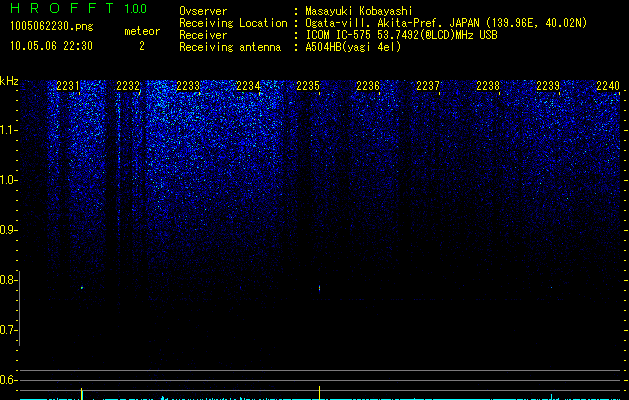Click the 0.8 kHz frequency label
This screenshot has height=400, width=629.
(x=9, y=280)
